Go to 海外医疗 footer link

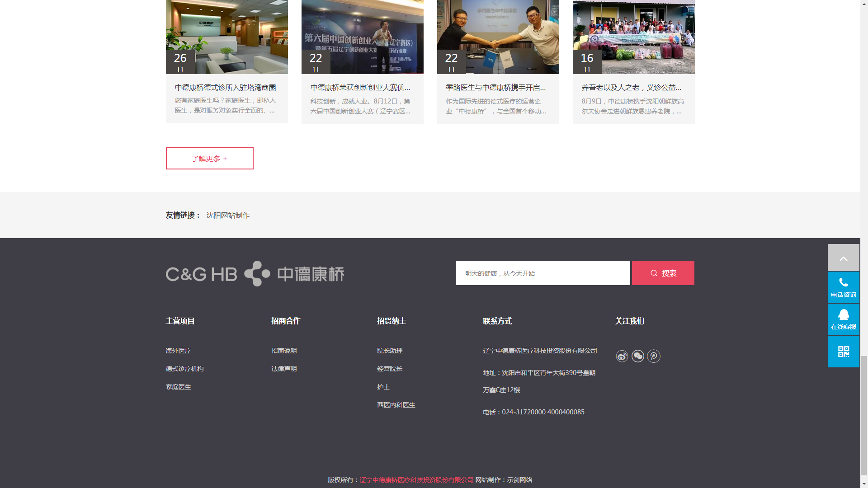pos(179,351)
